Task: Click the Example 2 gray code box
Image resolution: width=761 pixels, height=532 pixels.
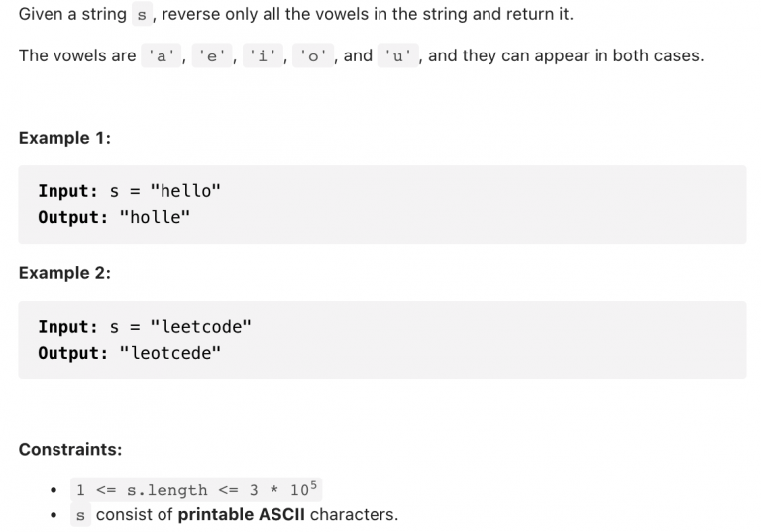Action: (x=382, y=340)
